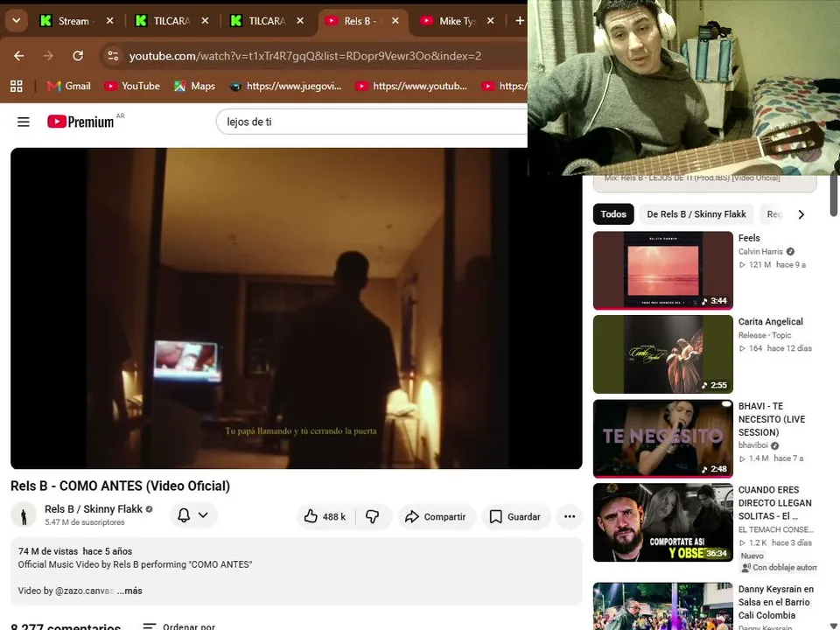840x630 pixels.
Task: Go back to the previous page
Action: pos(18,56)
